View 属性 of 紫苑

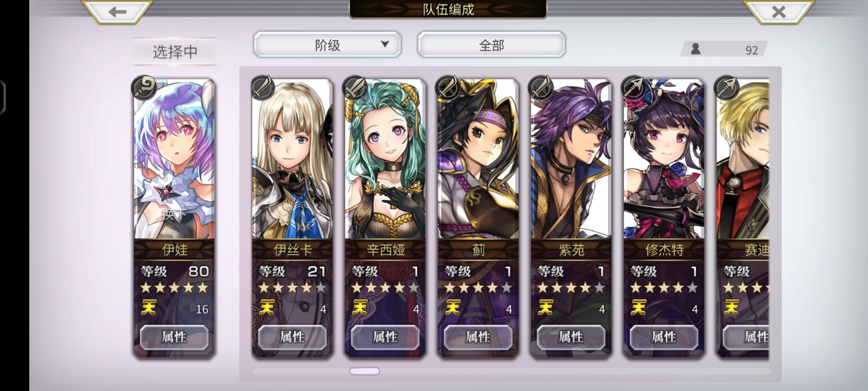[x=571, y=337]
